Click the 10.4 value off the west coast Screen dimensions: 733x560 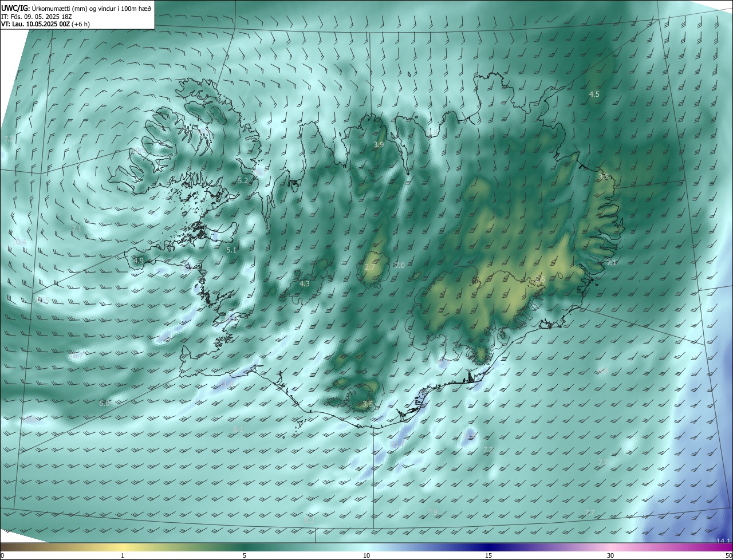point(19,242)
